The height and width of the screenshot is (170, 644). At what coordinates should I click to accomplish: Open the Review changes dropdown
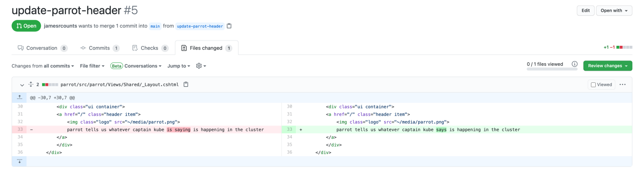tap(607, 66)
